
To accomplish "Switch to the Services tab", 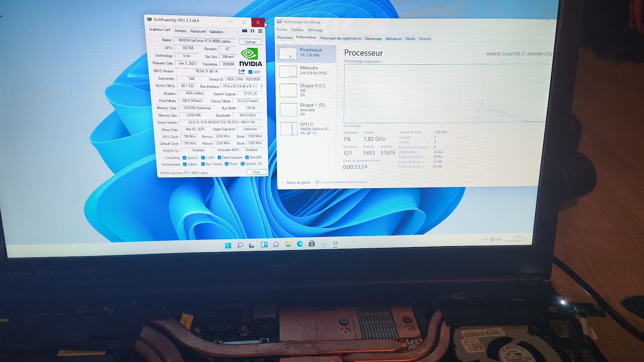I will click(x=425, y=39).
